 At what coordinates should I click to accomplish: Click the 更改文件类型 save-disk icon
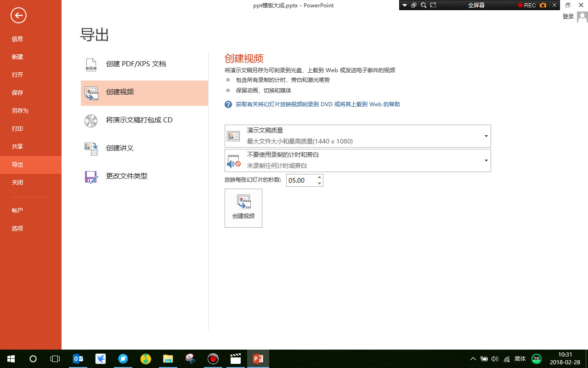pyautogui.click(x=90, y=176)
